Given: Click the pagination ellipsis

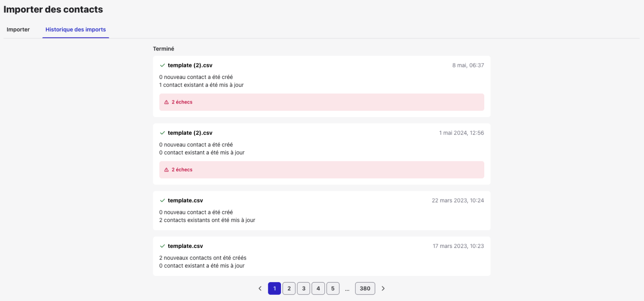Looking at the screenshot, I should pyautogui.click(x=347, y=289).
